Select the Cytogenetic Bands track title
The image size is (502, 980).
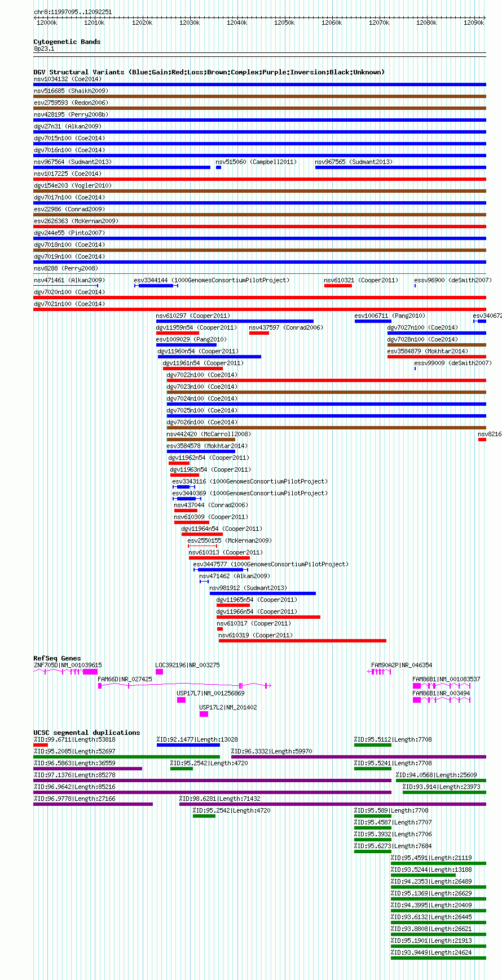click(x=67, y=42)
